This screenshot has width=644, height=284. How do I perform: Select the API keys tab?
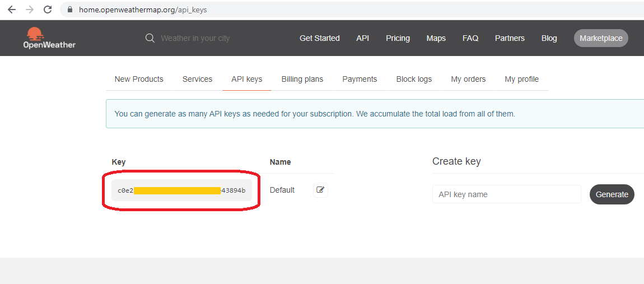[x=246, y=79]
